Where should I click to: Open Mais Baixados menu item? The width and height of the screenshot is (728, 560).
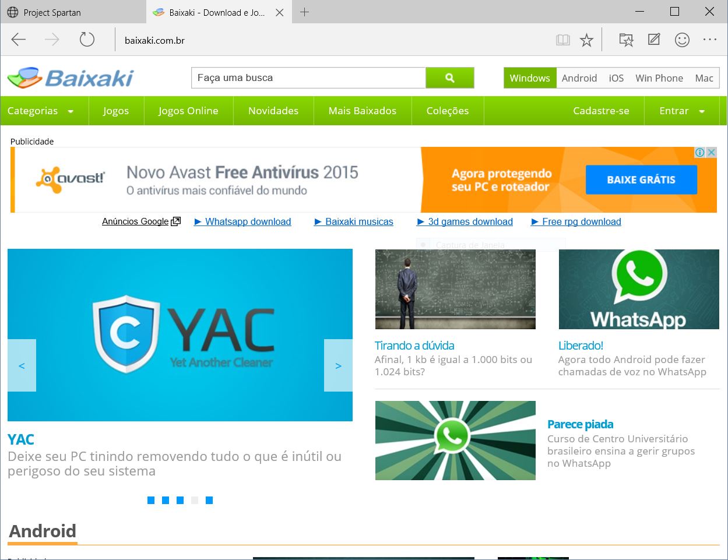(x=363, y=111)
